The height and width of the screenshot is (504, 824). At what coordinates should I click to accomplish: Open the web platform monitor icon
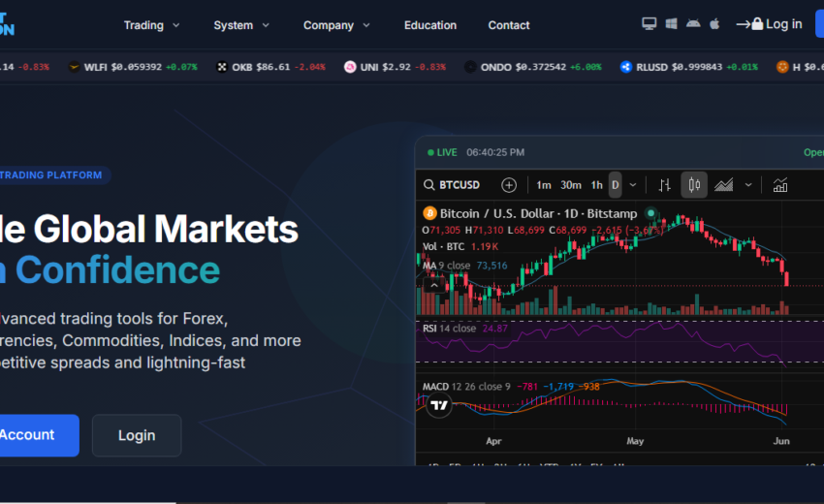(649, 23)
